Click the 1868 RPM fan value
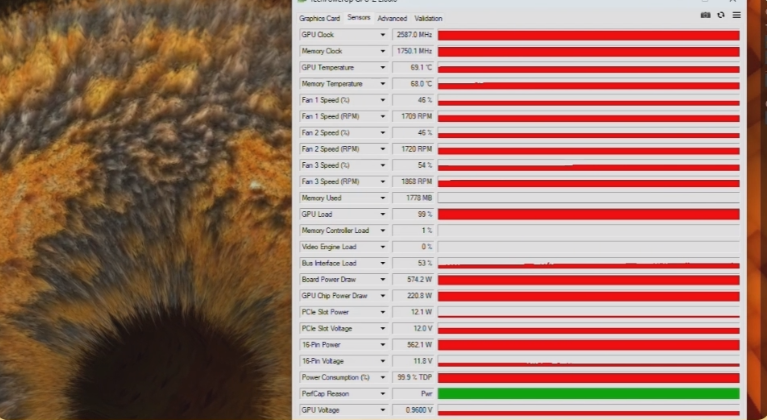Image resolution: width=767 pixels, height=420 pixels. 413,181
